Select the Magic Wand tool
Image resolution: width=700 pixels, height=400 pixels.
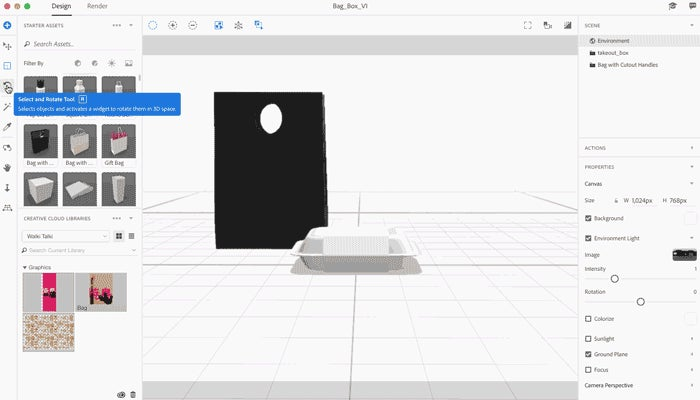tap(7, 107)
